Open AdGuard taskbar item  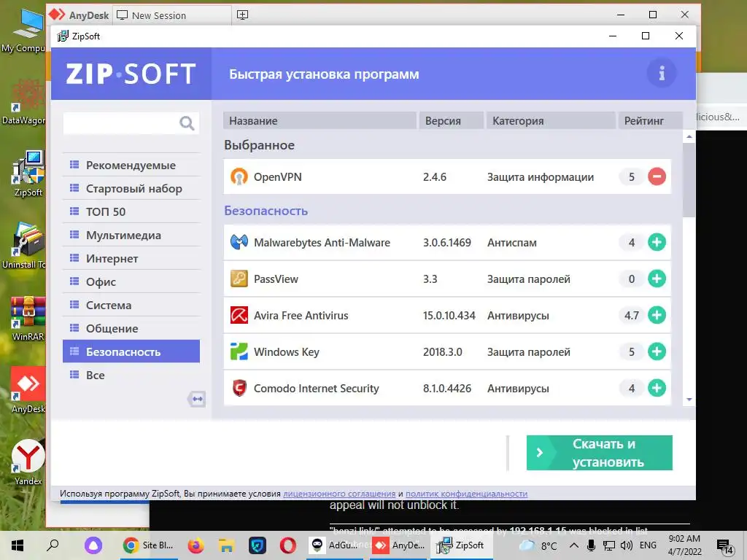pos(333,545)
